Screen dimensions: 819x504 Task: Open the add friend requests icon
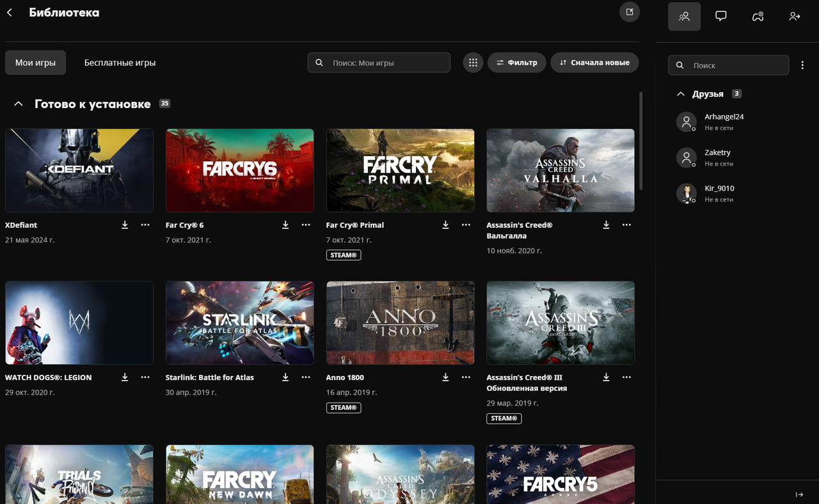click(x=795, y=17)
